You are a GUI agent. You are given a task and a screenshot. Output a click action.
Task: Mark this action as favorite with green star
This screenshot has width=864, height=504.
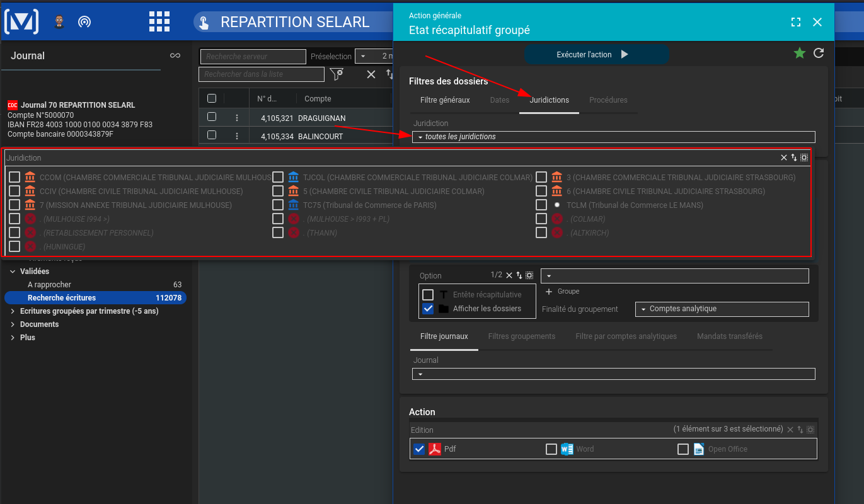tap(800, 53)
